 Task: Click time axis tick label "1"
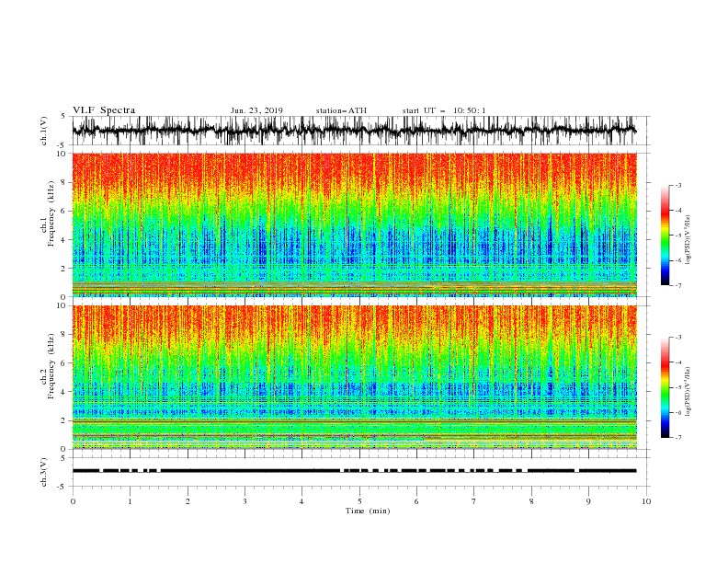pos(130,501)
